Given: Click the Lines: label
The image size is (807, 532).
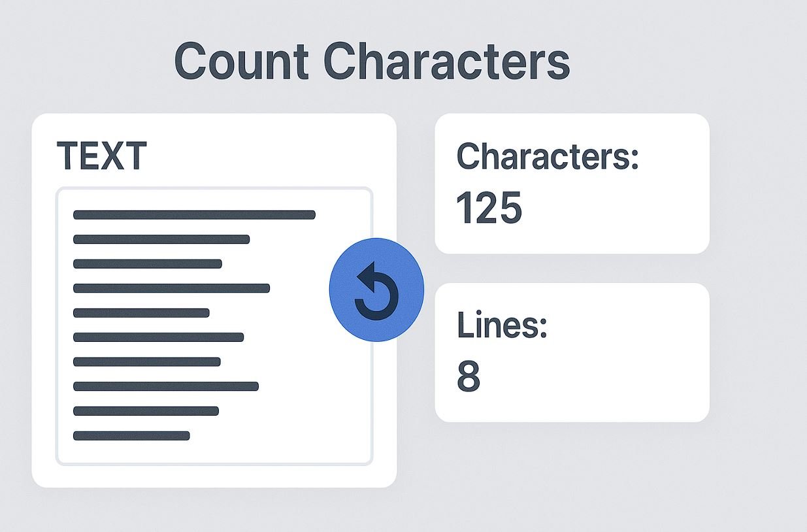Looking at the screenshot, I should 502,325.
